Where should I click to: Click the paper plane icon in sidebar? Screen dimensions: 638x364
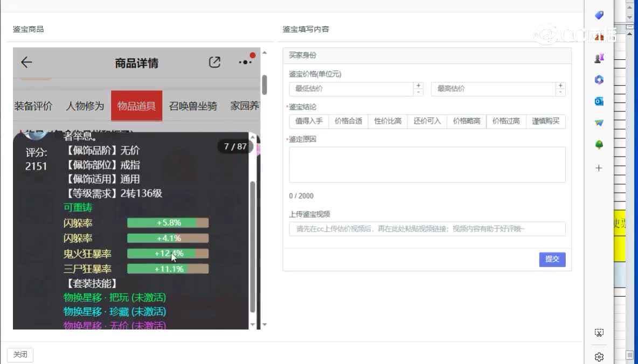point(599,123)
